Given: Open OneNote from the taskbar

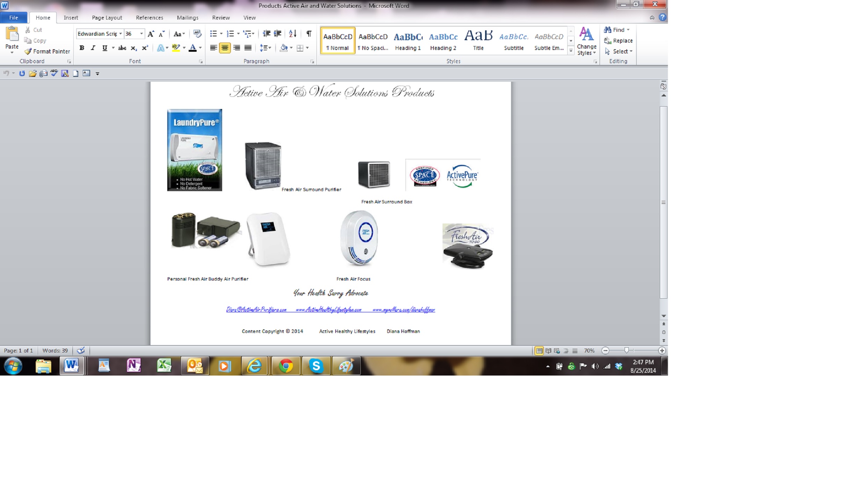Looking at the screenshot, I should pyautogui.click(x=134, y=366).
